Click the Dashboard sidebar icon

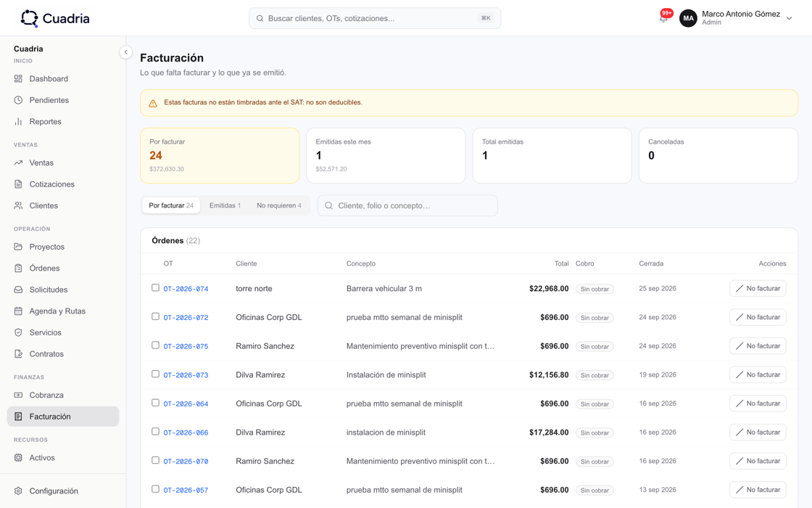18,79
